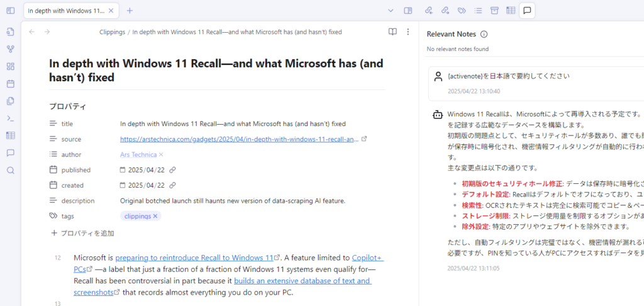Image resolution: width=644 pixels, height=306 pixels.
Task: Remove the clippings tag
Action: click(155, 216)
